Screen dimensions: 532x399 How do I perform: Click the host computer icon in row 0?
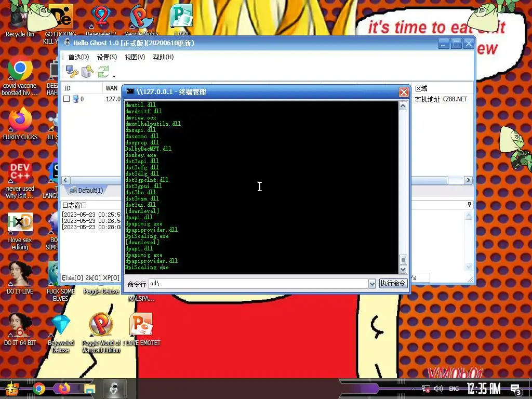(x=76, y=99)
